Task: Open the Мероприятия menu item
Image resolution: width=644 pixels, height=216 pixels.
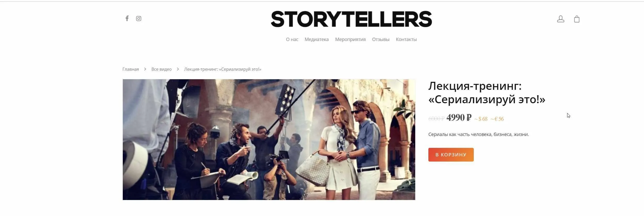Action: click(350, 39)
